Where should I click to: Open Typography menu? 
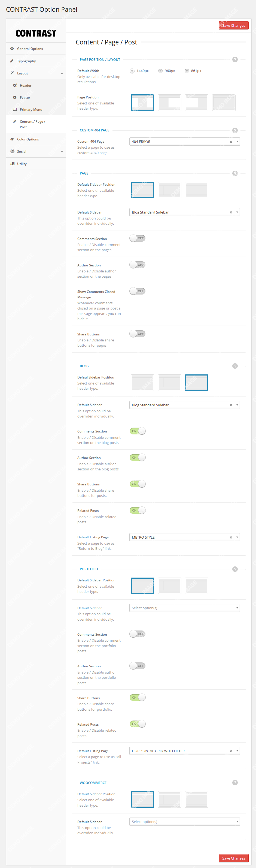36,61
